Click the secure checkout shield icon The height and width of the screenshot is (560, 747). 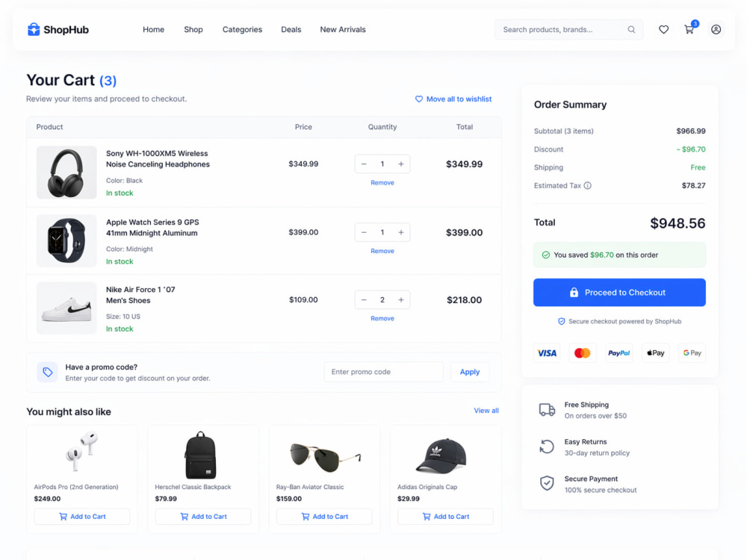tap(562, 321)
